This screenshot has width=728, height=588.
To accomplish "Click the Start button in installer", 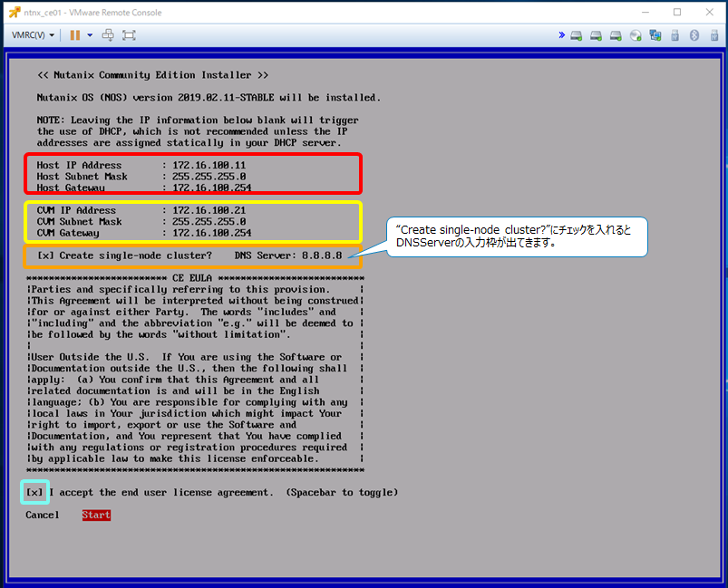I will pos(96,516).
